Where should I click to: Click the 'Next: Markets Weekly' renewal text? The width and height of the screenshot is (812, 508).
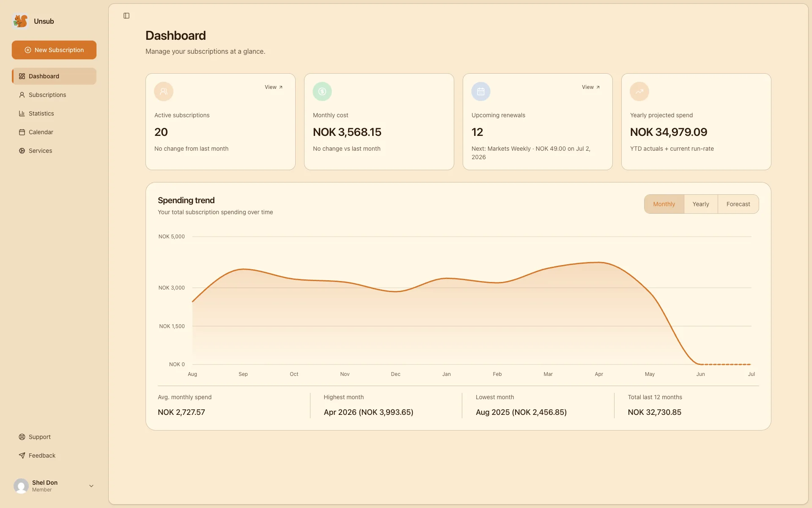tap(531, 153)
